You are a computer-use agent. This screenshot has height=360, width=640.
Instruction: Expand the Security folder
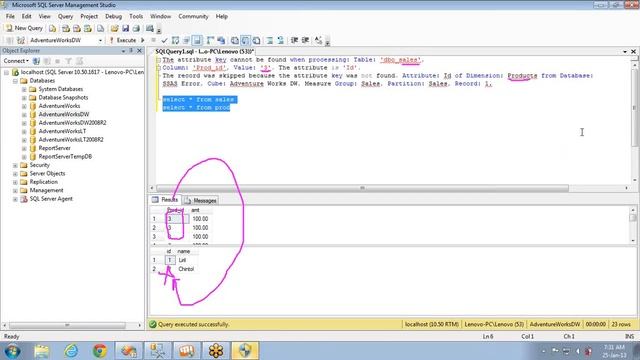[x=15, y=165]
